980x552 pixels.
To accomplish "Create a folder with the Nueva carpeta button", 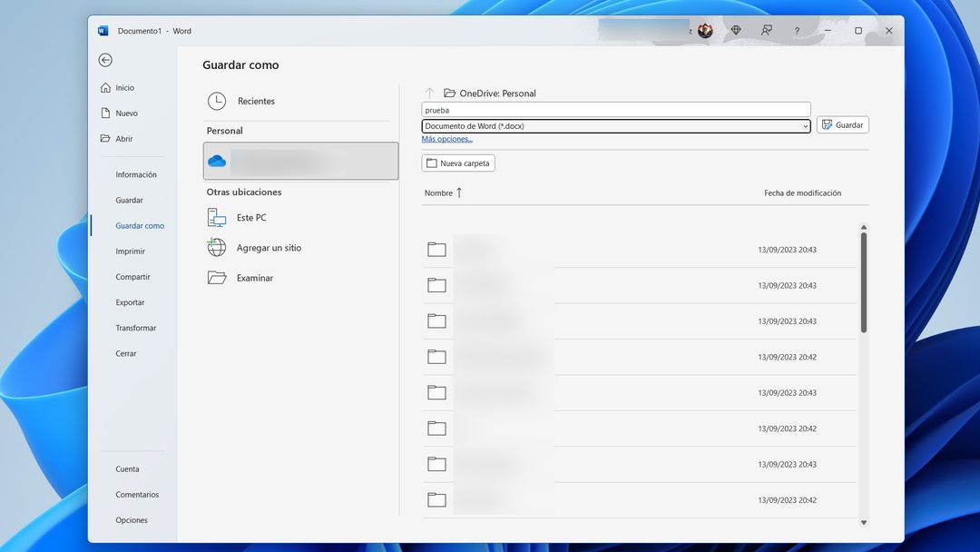I will click(458, 163).
